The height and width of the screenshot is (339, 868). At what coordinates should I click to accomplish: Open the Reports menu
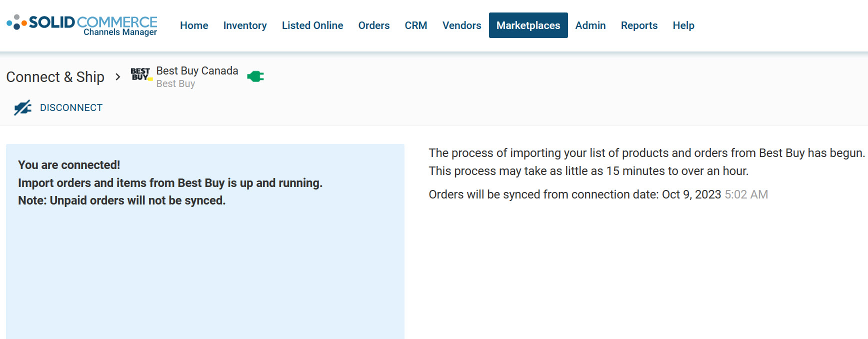(x=639, y=25)
